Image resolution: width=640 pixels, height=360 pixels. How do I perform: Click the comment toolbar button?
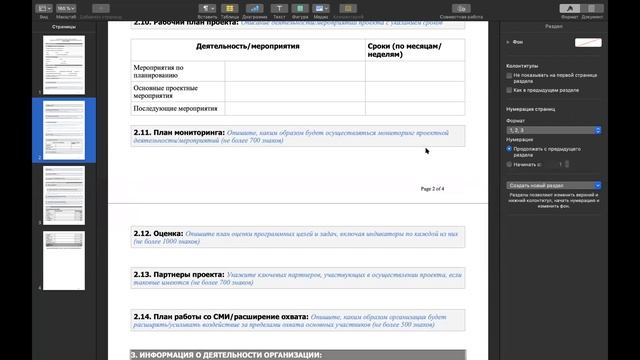coord(348,8)
